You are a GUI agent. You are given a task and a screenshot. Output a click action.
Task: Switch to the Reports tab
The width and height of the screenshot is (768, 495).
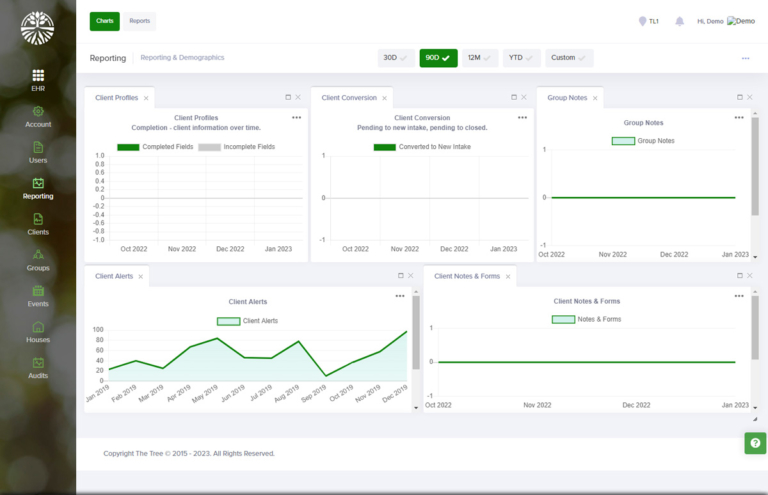tap(140, 21)
